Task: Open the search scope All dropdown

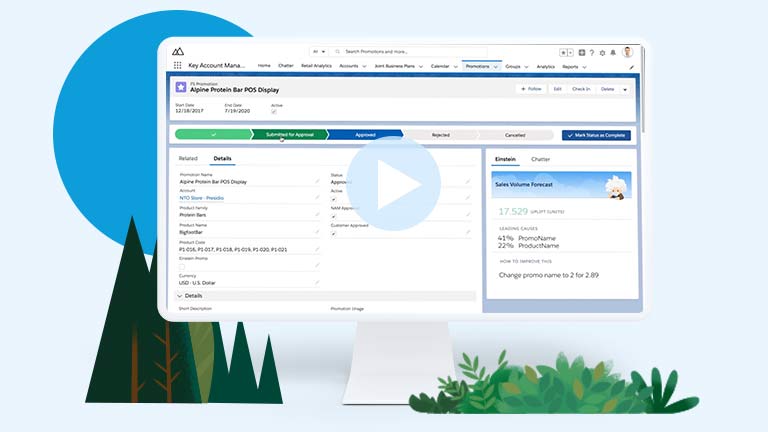Action: pyautogui.click(x=318, y=51)
